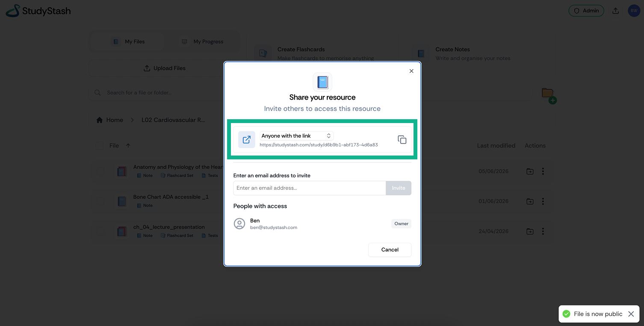The height and width of the screenshot is (326, 644).
Task: Toggle the select-all files checkbox
Action: pyautogui.click(x=100, y=146)
